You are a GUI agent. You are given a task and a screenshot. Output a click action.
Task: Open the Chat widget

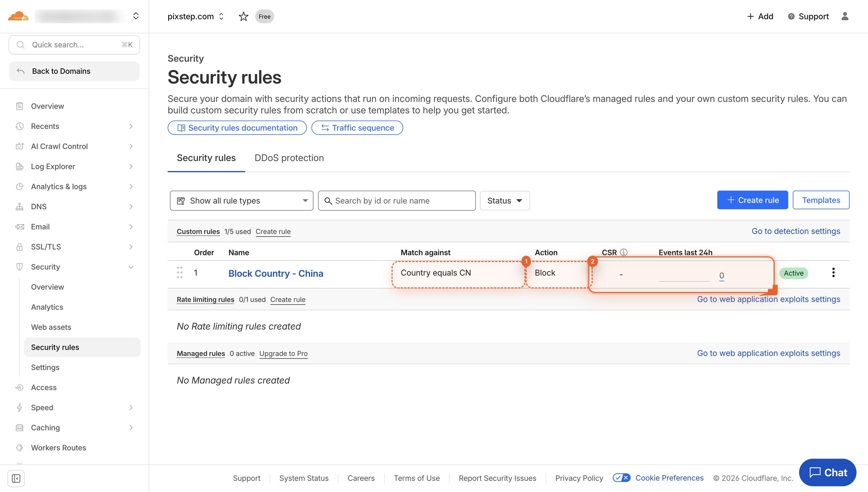tap(828, 472)
